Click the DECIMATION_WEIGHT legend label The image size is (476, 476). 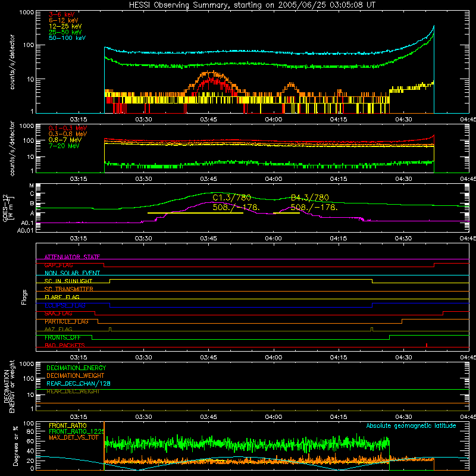coord(76,375)
